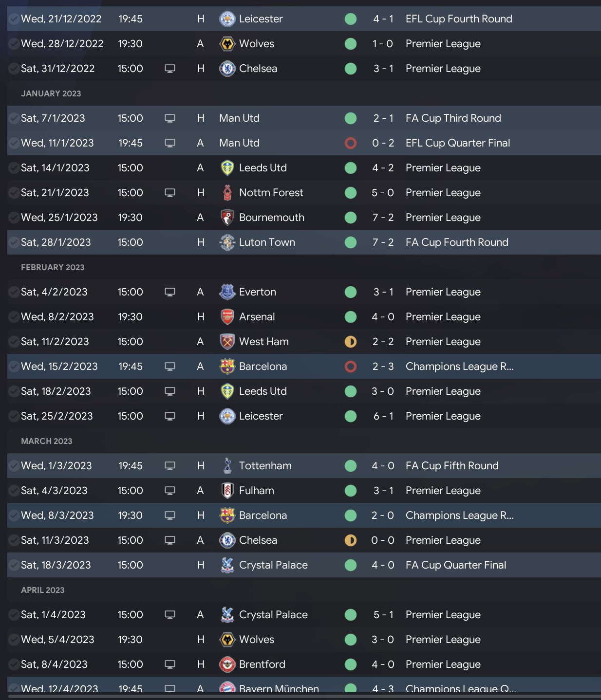Click the Everton club crest
Screen dimensions: 601x700
pos(227,292)
